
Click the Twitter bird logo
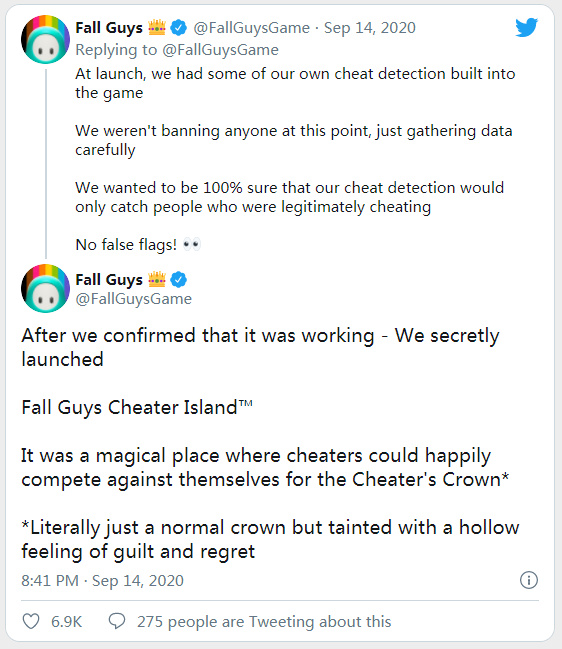pos(526,27)
